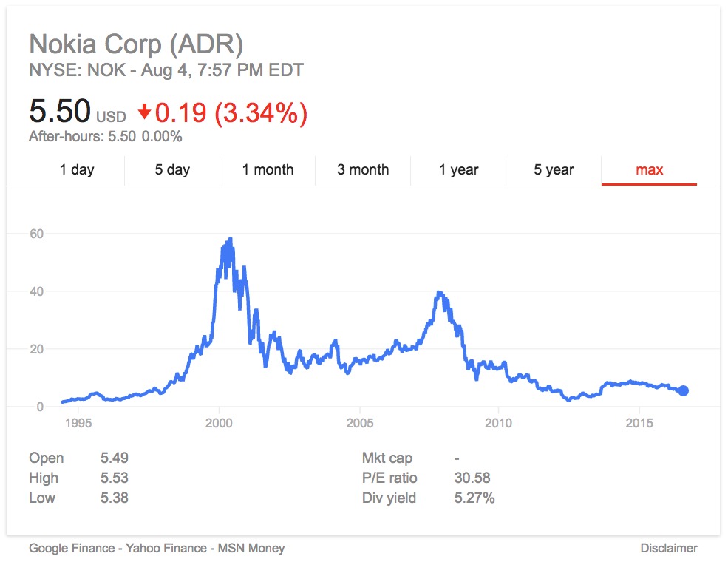The width and height of the screenshot is (728, 562).
Task: Open the 3 month tab
Action: [x=363, y=169]
